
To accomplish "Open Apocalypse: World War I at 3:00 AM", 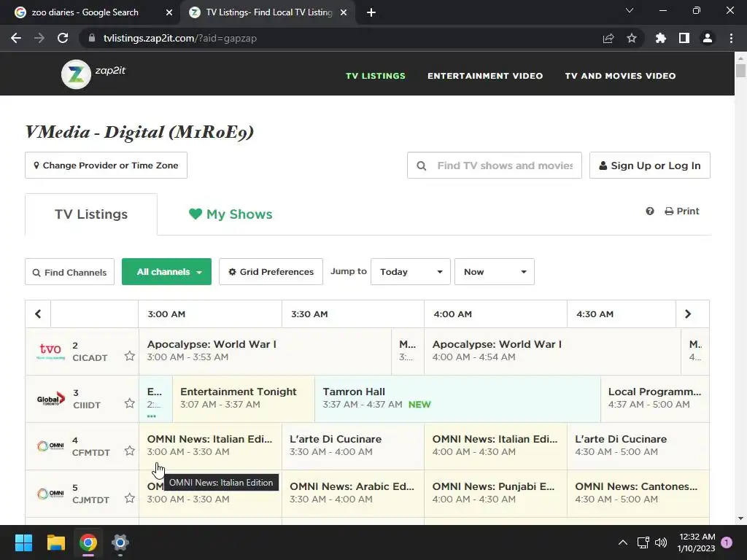I will pyautogui.click(x=265, y=351).
